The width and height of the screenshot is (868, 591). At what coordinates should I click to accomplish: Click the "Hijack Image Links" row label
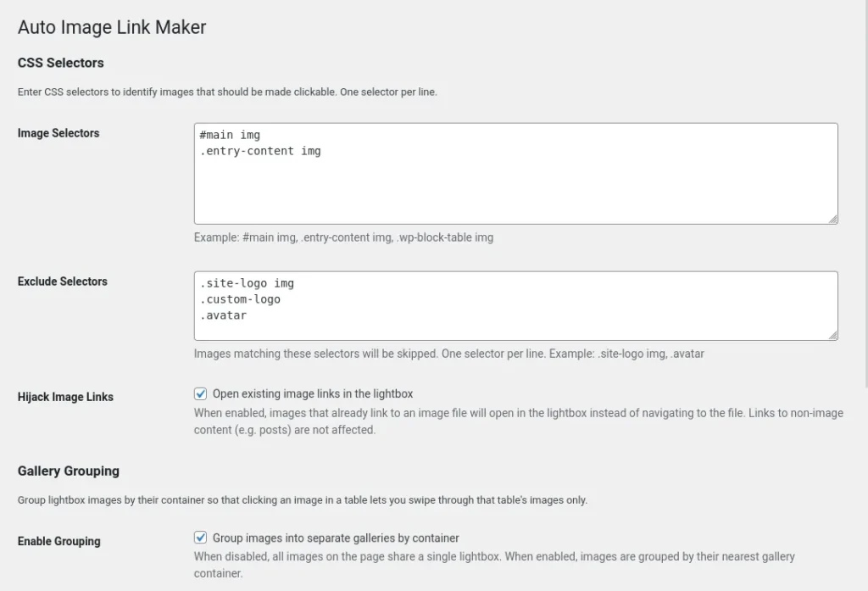pos(65,396)
